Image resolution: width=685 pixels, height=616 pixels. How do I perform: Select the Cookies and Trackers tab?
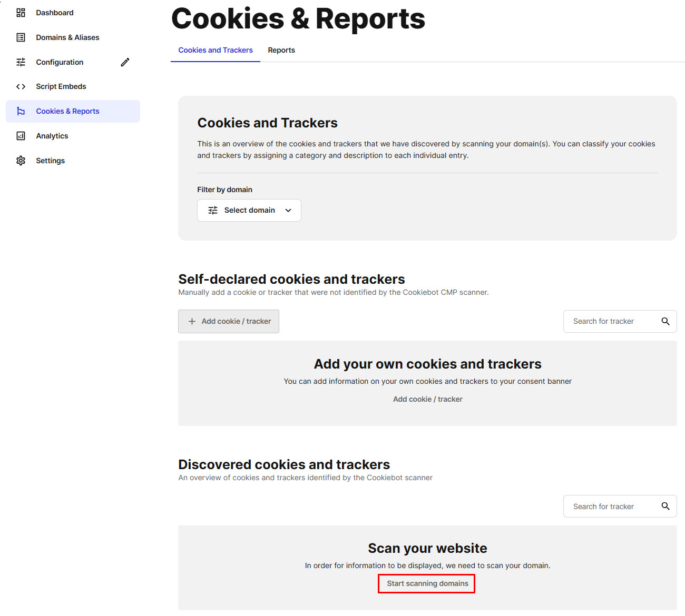(x=215, y=50)
